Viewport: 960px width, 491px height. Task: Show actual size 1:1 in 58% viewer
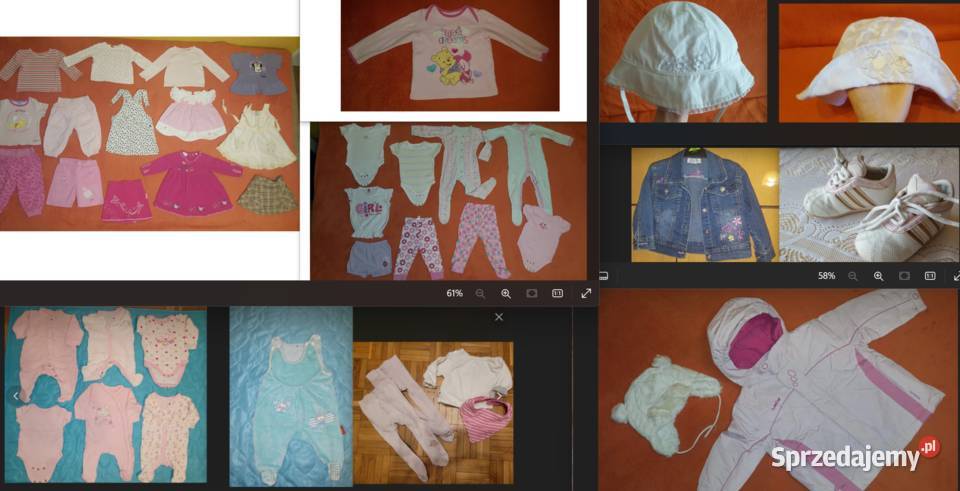point(930,275)
